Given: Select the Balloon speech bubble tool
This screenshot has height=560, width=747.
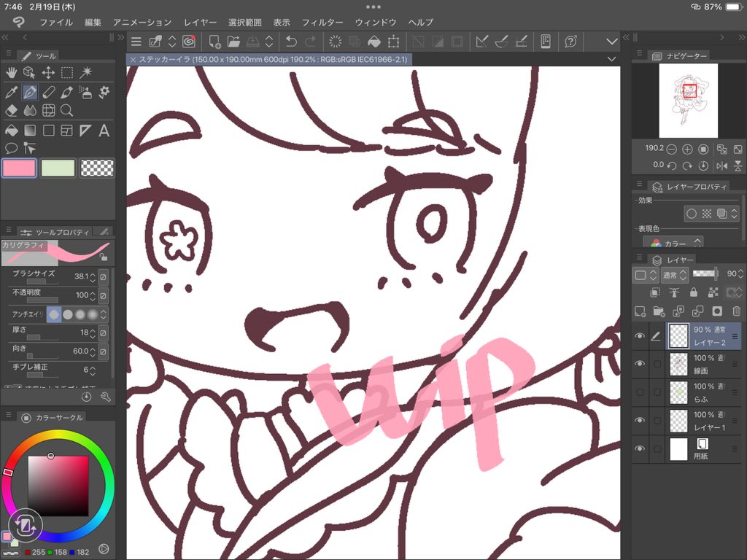Looking at the screenshot, I should (x=11, y=148).
